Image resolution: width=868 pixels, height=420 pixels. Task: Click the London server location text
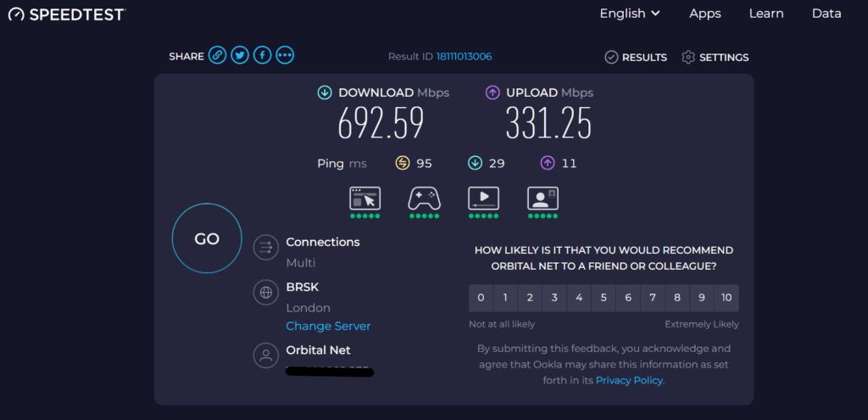308,308
